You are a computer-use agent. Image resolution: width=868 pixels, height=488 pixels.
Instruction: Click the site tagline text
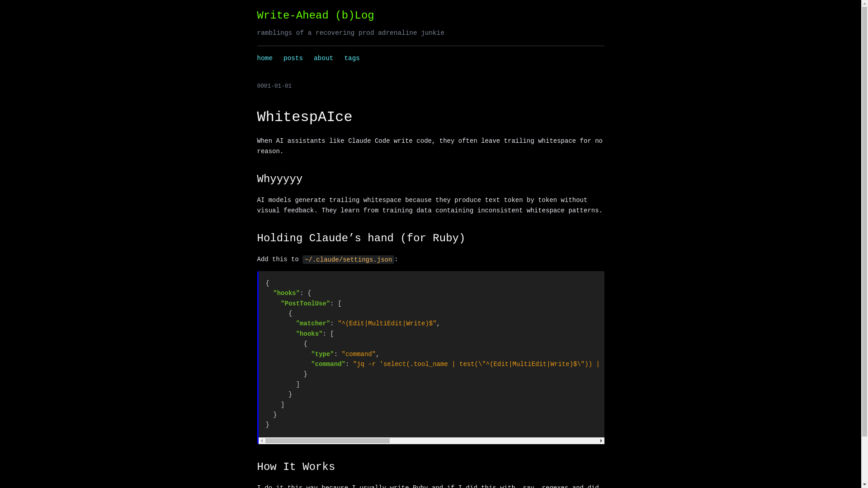point(350,33)
